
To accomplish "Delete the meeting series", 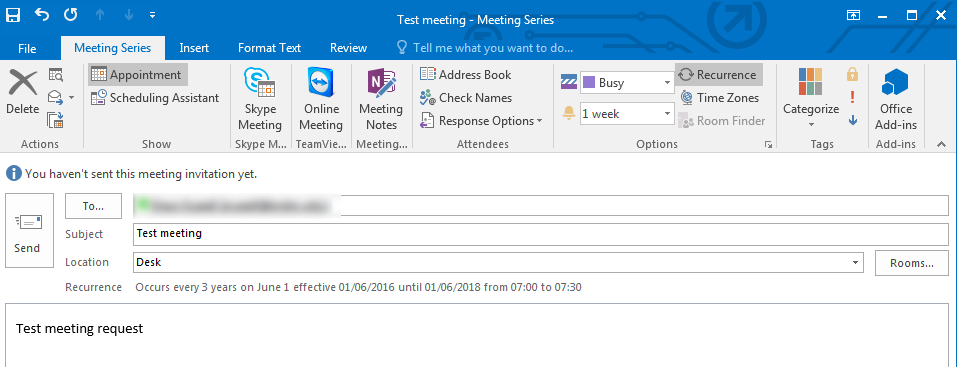I will [23, 93].
